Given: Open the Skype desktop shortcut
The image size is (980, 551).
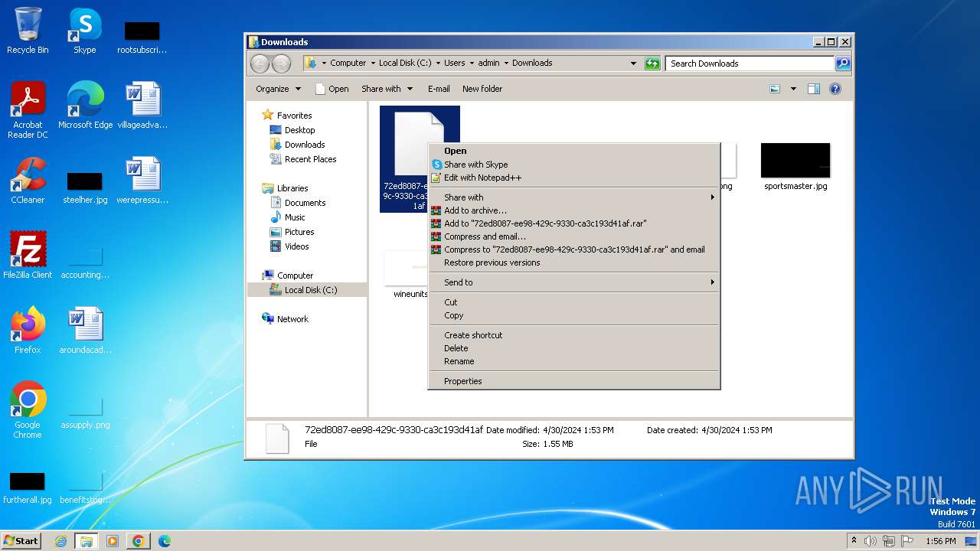Looking at the screenshot, I should coord(84,31).
